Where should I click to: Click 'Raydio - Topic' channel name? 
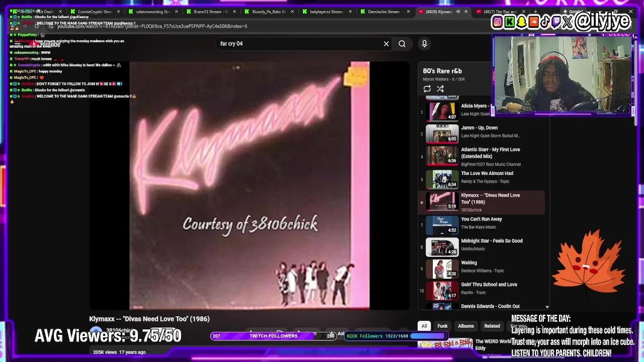pos(473,293)
